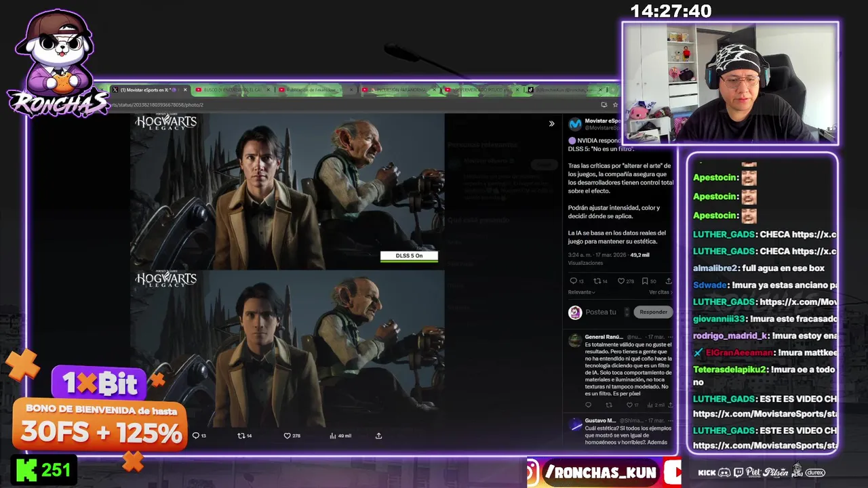Switch to the Movistar eSports en X tab
This screenshot has height=488, width=868.
149,89
